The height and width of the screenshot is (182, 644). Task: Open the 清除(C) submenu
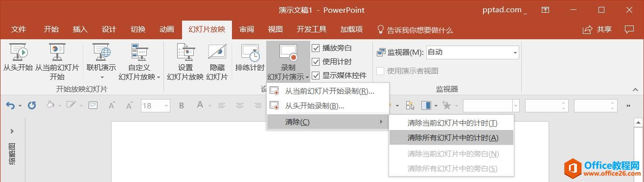pyautogui.click(x=328, y=122)
